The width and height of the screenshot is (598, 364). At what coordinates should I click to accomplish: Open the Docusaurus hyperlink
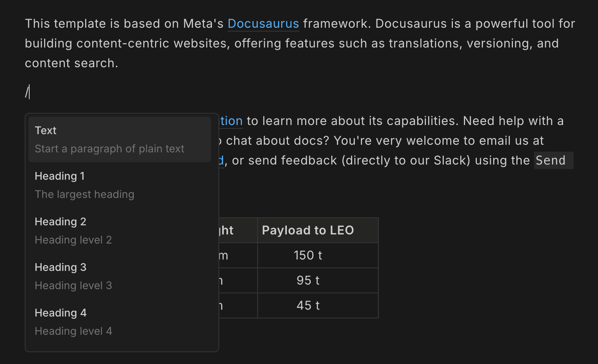263,24
